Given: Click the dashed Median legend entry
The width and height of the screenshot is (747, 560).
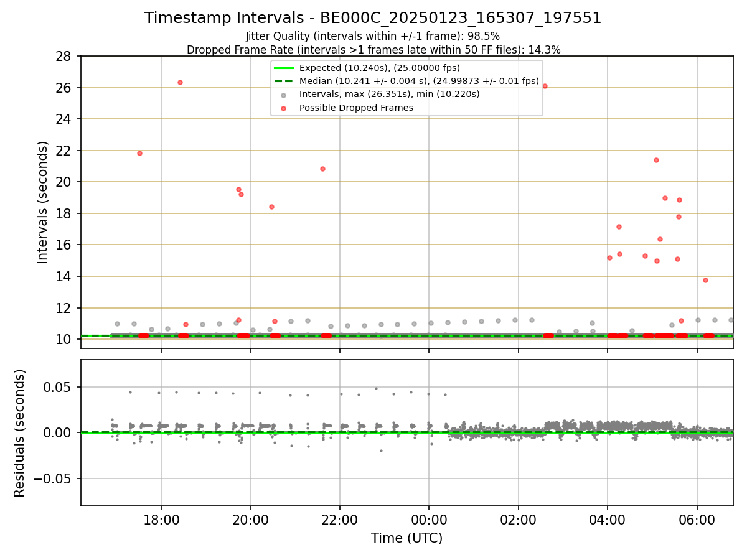Looking at the screenshot, I should click(x=406, y=81).
